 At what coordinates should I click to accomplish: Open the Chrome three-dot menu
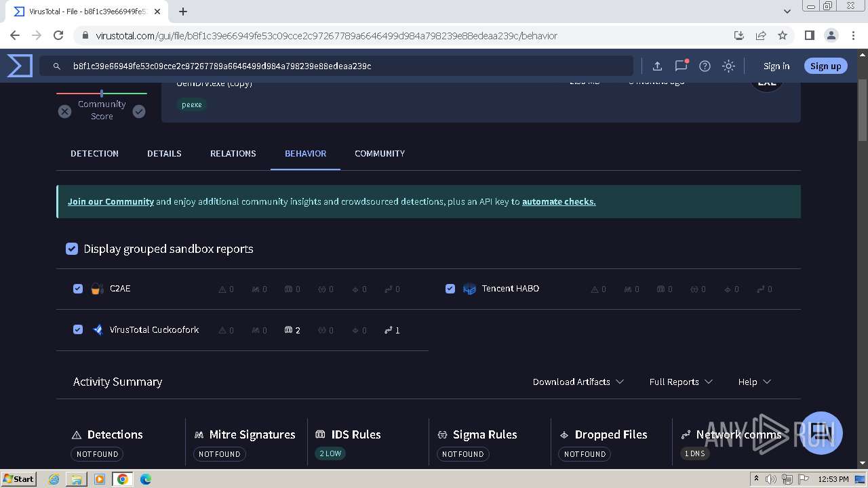(x=853, y=35)
